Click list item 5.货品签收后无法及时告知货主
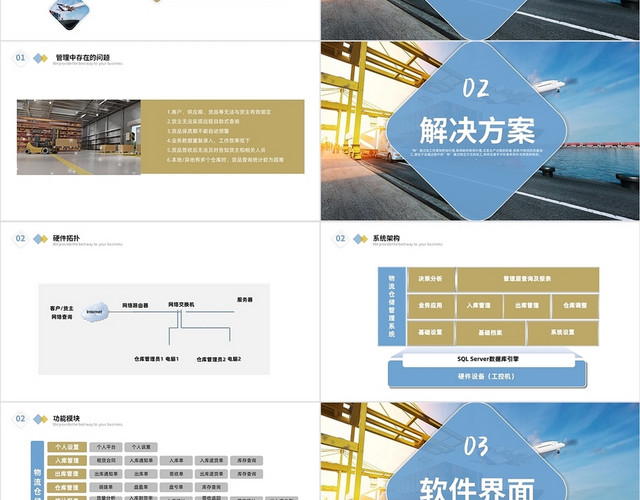Viewport: 640px width, 500px height. [216, 150]
